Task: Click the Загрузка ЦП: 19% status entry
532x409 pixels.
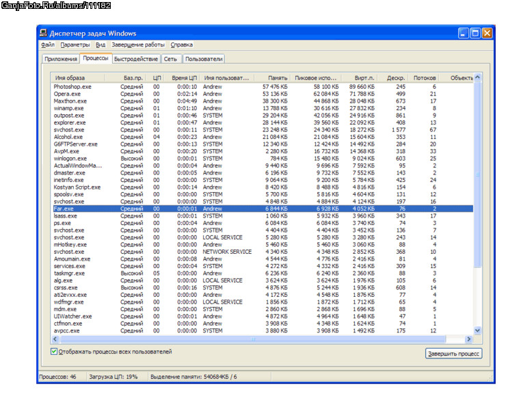Action: (x=114, y=377)
